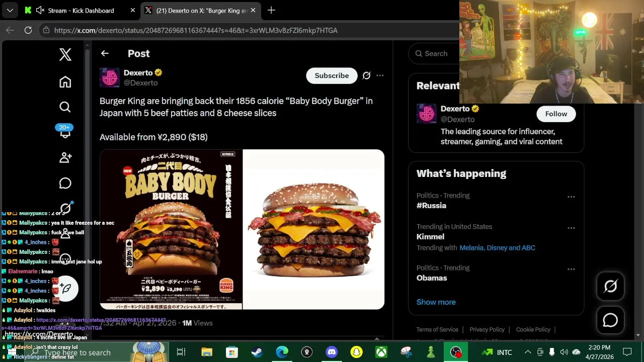The width and height of the screenshot is (644, 362).
Task: Open post's three-dot more menu
Action: (x=380, y=75)
